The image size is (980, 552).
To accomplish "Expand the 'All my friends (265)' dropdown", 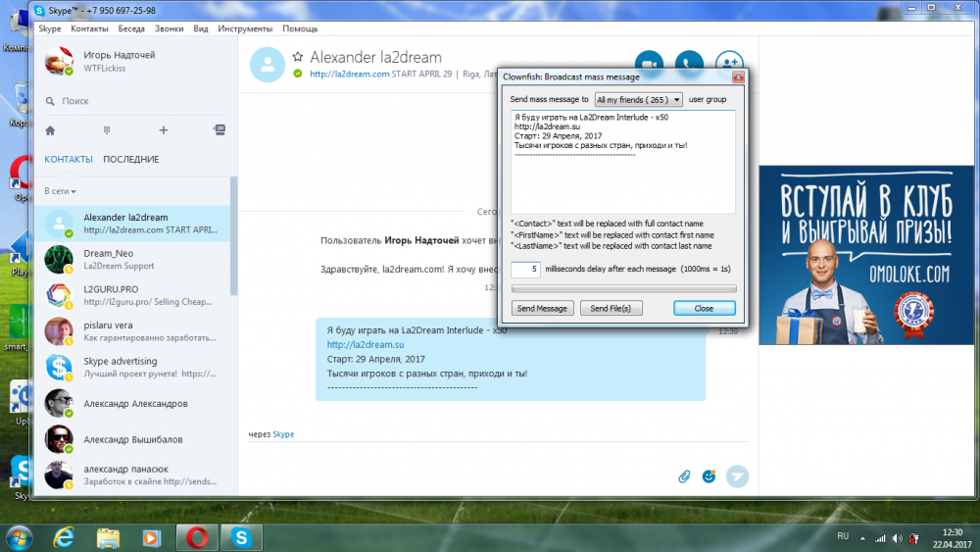I will (639, 100).
